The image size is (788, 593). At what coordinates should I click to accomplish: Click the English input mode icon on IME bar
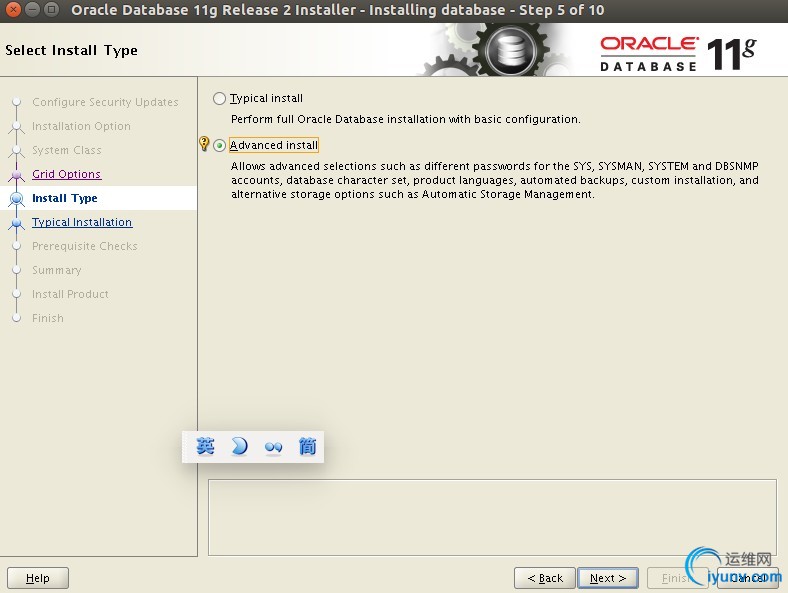(x=206, y=446)
